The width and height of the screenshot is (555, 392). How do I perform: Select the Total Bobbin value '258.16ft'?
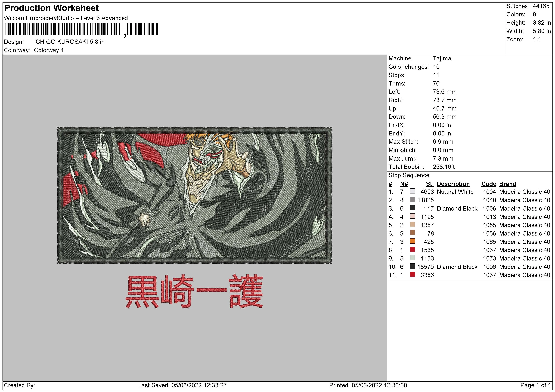click(x=444, y=167)
